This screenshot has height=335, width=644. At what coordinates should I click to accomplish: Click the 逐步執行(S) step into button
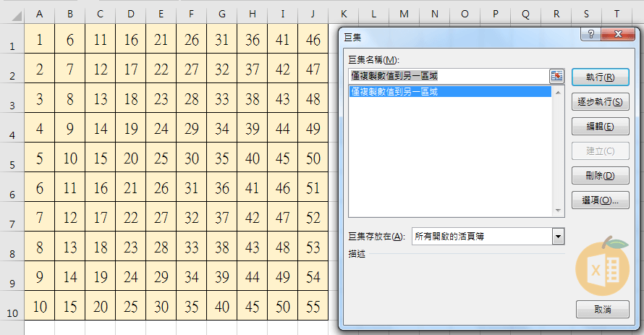tap(600, 102)
